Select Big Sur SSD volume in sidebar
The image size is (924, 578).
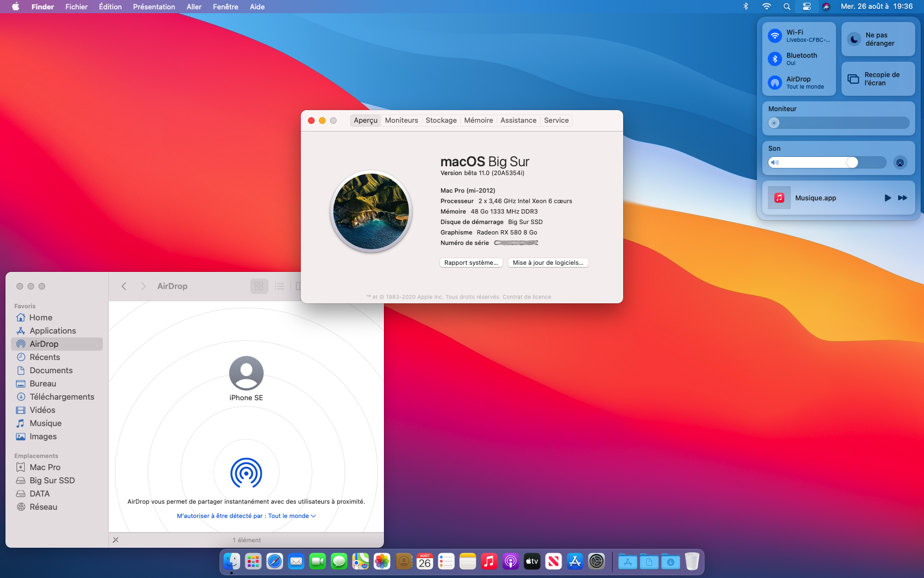coord(57,481)
